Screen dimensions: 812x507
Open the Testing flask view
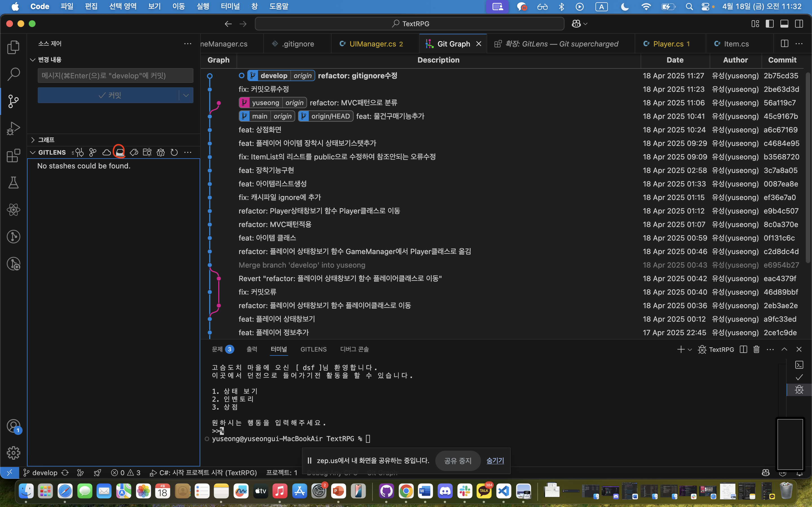[x=14, y=183]
